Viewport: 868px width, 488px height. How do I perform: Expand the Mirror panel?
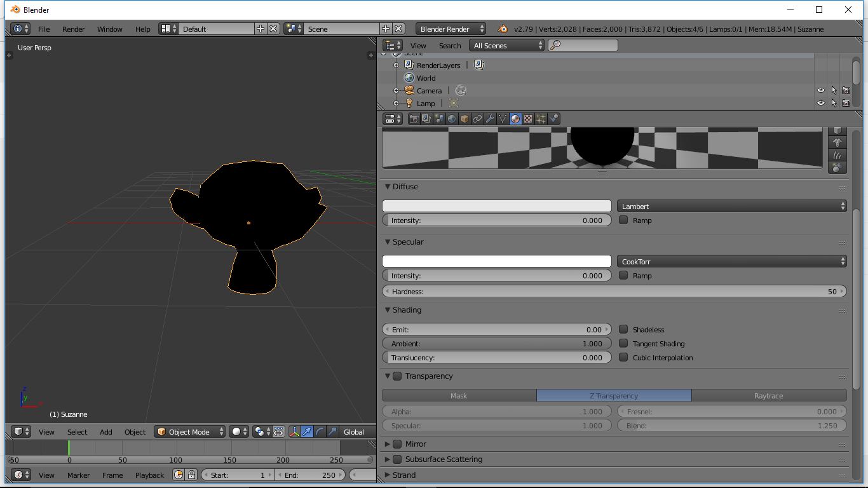[x=388, y=444]
